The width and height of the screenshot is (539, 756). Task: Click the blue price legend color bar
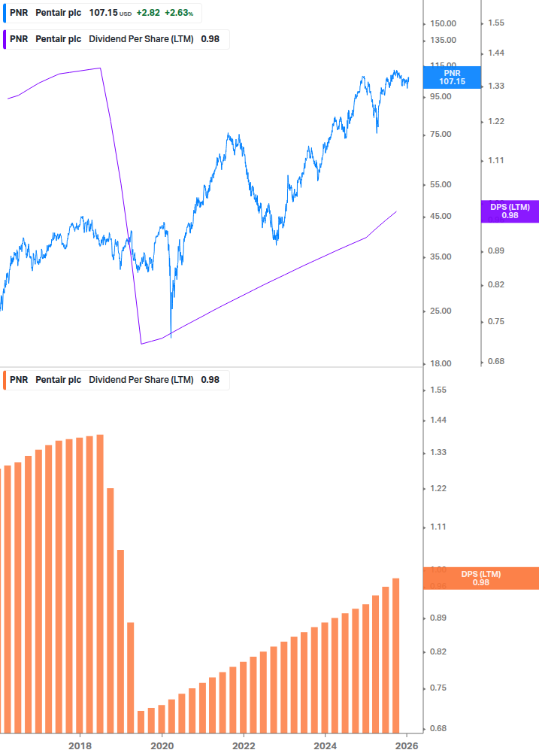pos(5,13)
